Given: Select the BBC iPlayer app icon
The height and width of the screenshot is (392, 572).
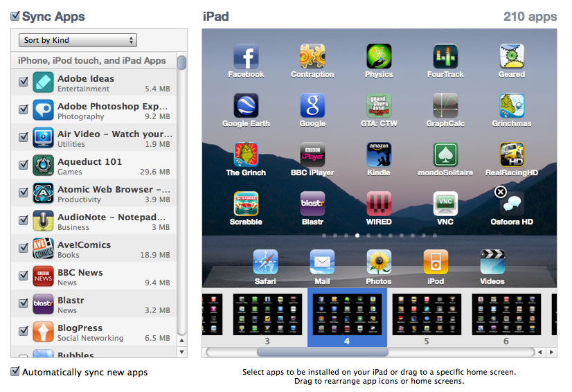Looking at the screenshot, I should pos(312,154).
